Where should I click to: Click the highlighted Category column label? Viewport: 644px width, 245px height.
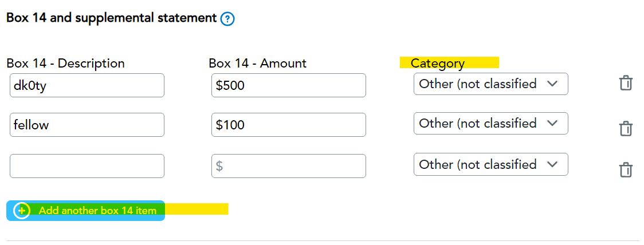(x=438, y=63)
